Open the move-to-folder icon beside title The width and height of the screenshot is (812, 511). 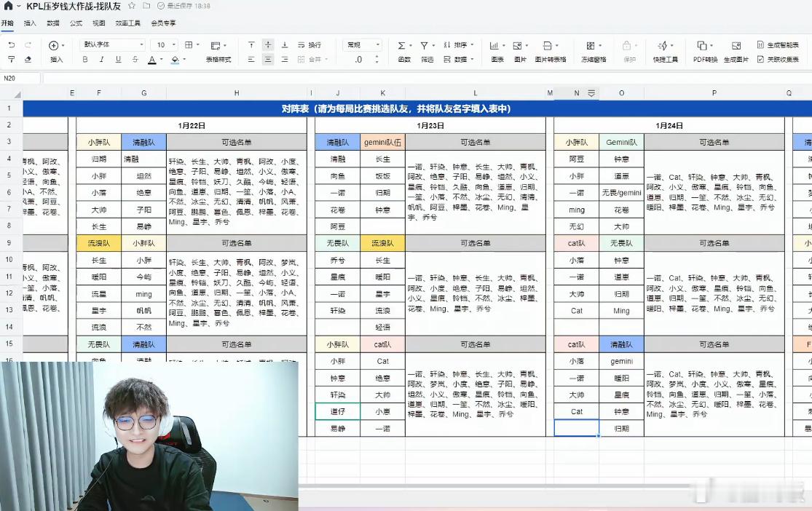click(x=146, y=6)
